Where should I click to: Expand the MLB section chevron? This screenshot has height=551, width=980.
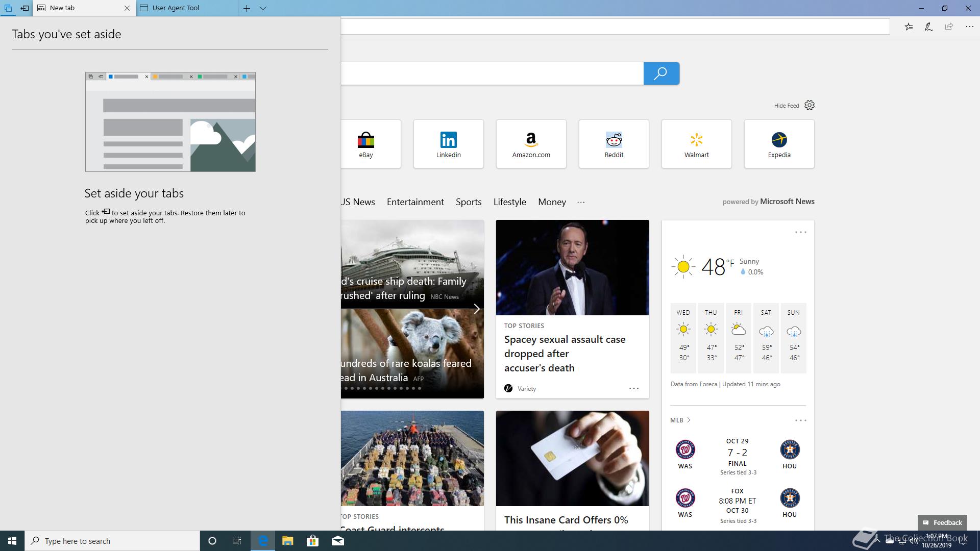[689, 420]
